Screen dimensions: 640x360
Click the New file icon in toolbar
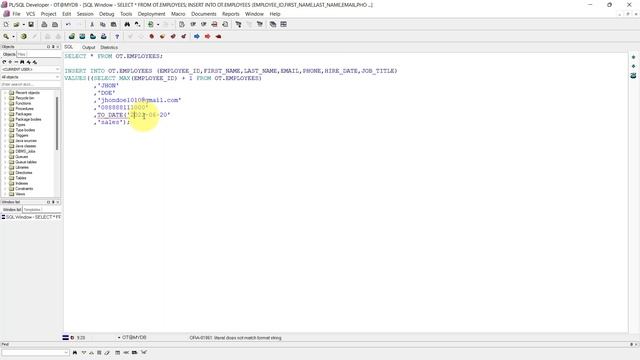pos(6,24)
